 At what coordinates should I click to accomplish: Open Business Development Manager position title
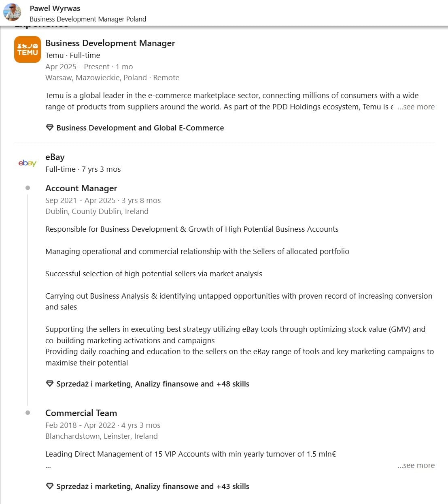[110, 43]
